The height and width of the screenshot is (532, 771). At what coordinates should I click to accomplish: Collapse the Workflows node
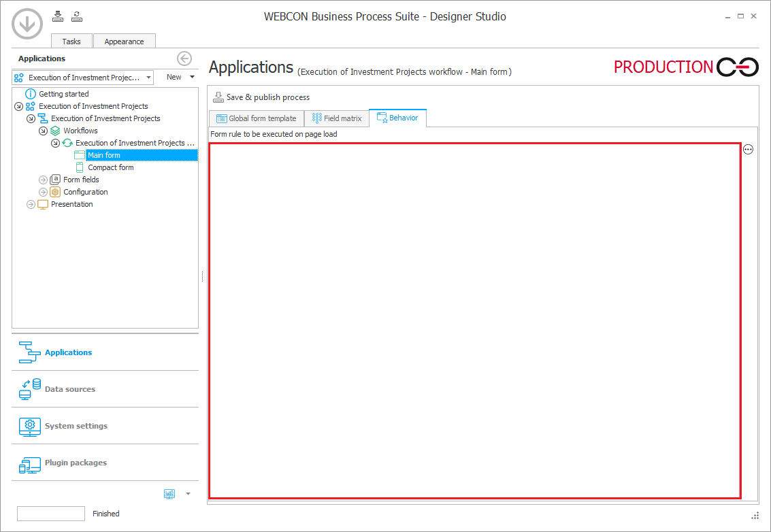[44, 131]
